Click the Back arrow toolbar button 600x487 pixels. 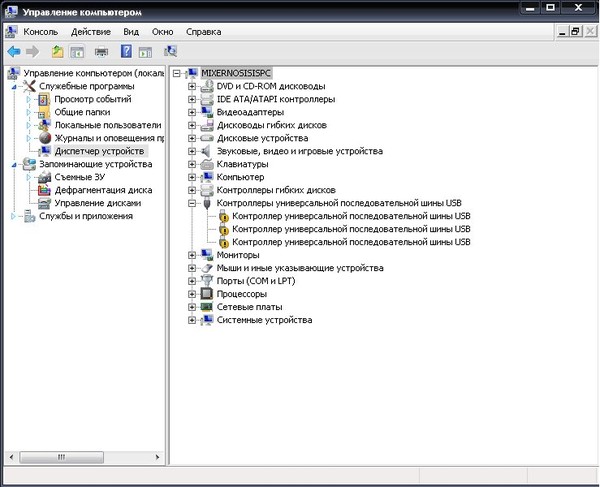coord(14,51)
